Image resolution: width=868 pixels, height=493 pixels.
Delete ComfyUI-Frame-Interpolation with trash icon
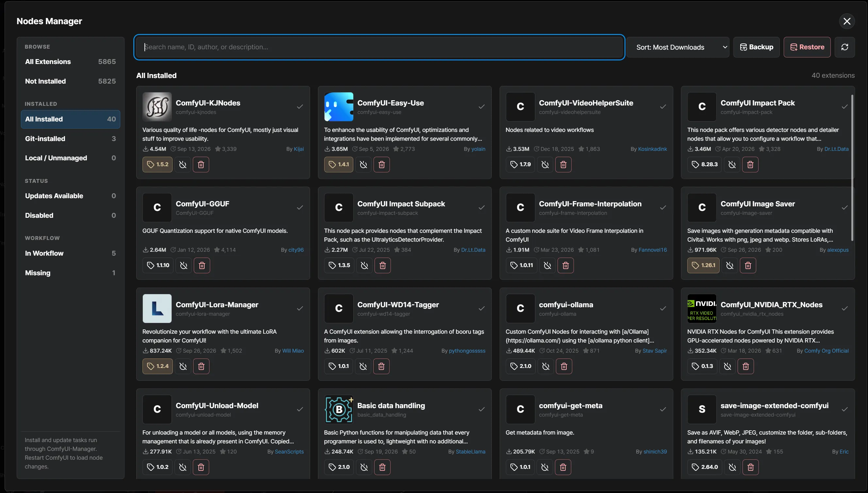coord(565,265)
